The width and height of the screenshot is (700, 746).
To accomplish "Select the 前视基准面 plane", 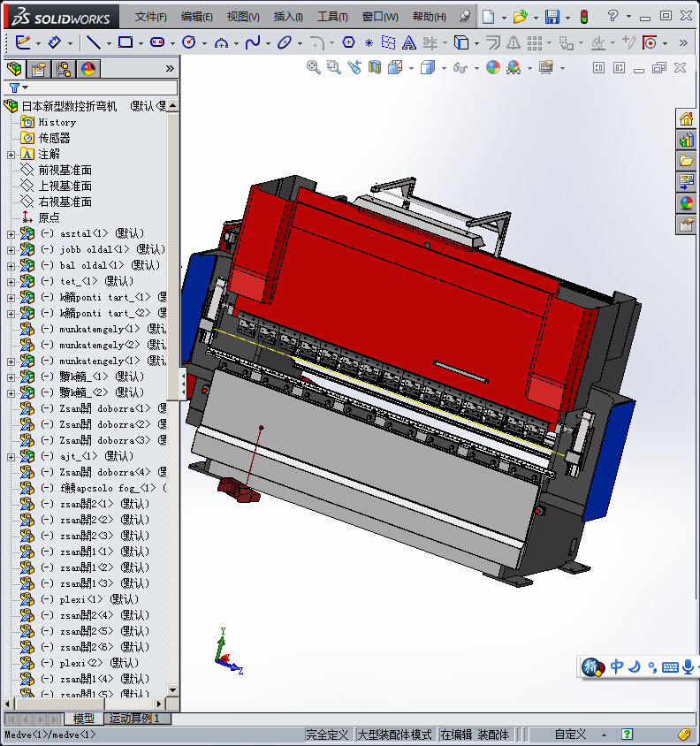I will (65, 170).
